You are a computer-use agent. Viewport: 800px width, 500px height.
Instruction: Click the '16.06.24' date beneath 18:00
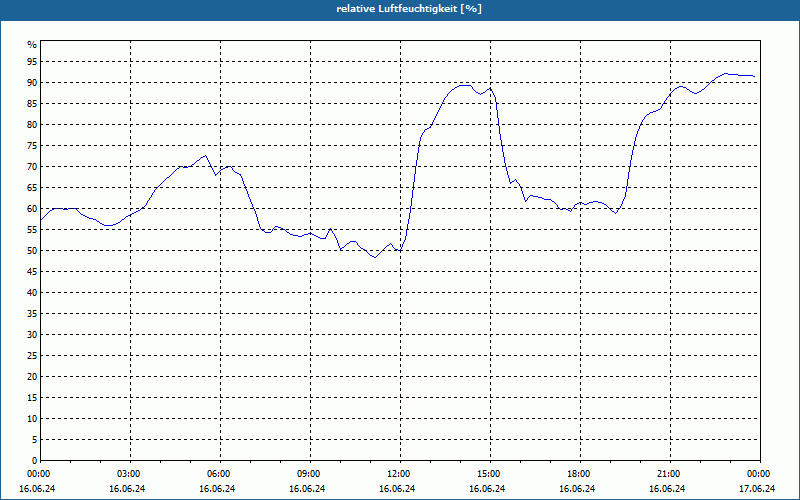coord(577,489)
